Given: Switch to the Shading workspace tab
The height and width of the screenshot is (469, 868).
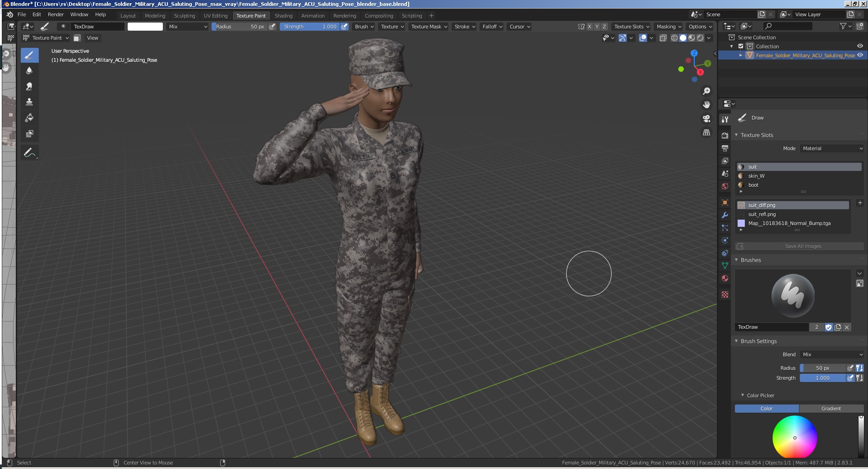Looking at the screenshot, I should pos(284,16).
